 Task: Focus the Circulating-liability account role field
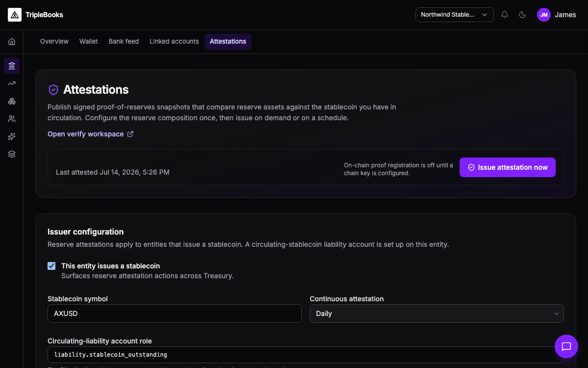306,355
